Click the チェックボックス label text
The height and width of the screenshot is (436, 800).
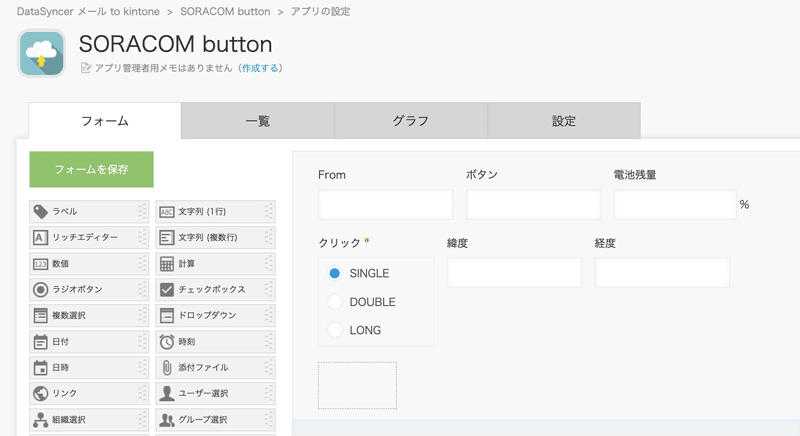(x=212, y=290)
